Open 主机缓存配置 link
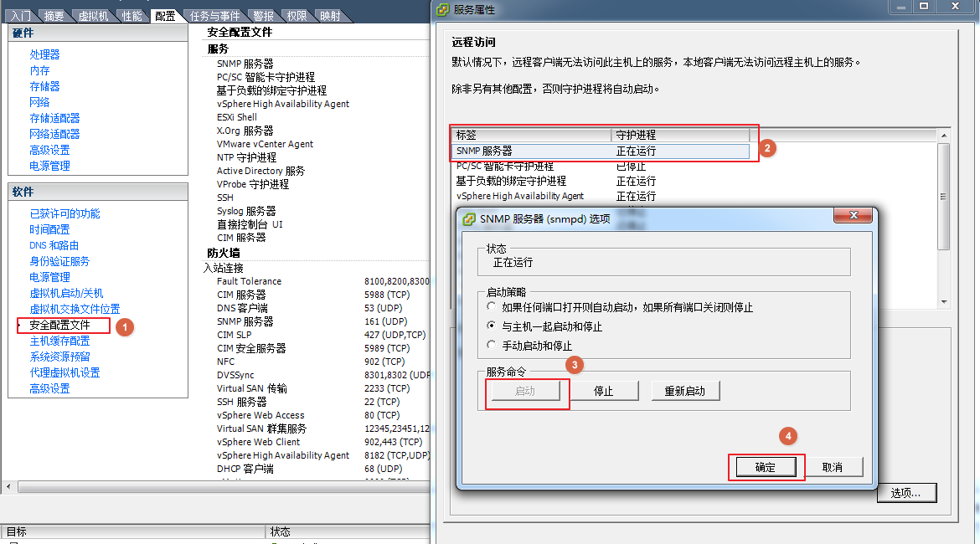This screenshot has height=544, width=980. click(60, 341)
